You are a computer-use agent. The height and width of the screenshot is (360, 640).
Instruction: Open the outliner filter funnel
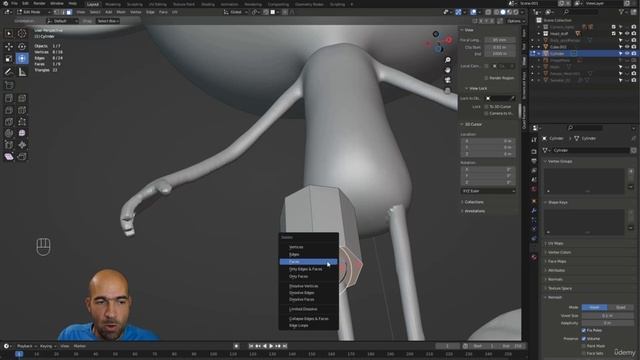(621, 12)
